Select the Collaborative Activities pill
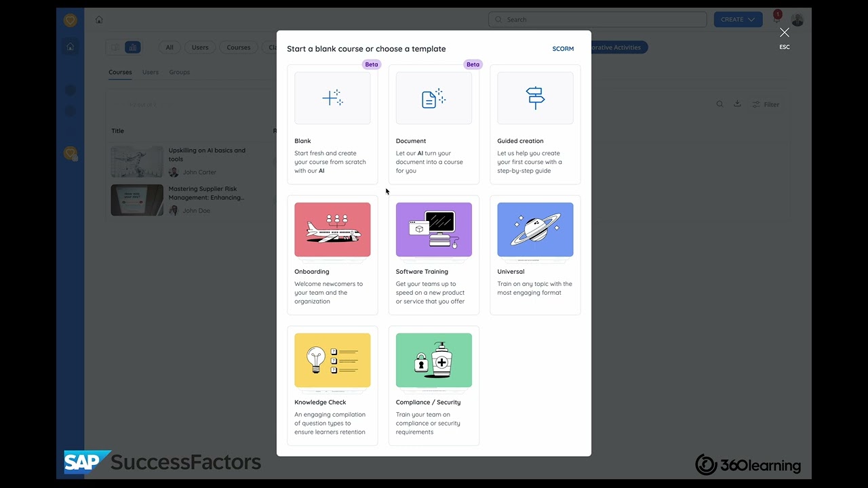The height and width of the screenshot is (488, 868). (618, 47)
